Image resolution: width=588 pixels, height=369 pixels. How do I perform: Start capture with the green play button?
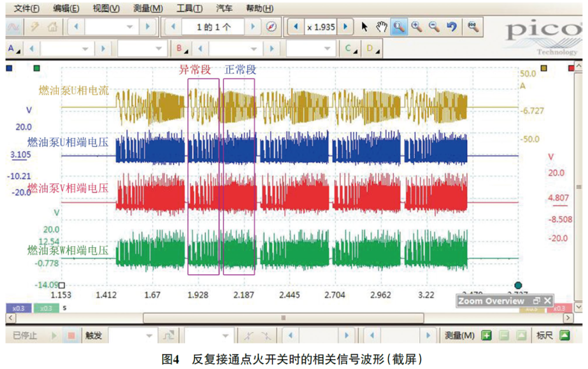[53, 336]
